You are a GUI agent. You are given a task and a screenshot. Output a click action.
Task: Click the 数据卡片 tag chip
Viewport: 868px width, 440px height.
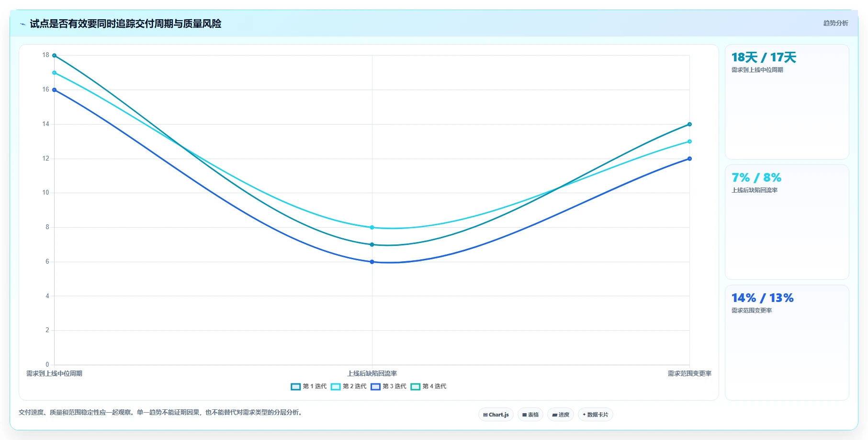pyautogui.click(x=596, y=415)
